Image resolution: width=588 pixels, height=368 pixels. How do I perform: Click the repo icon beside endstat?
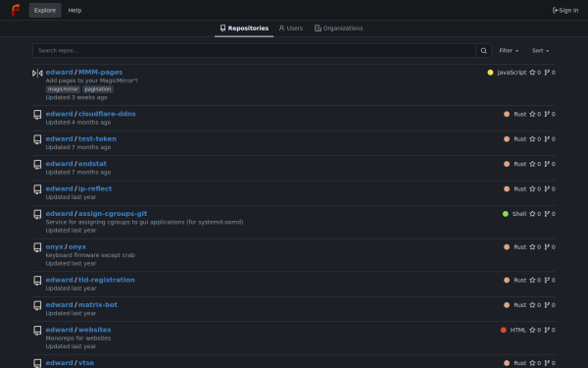37,165
